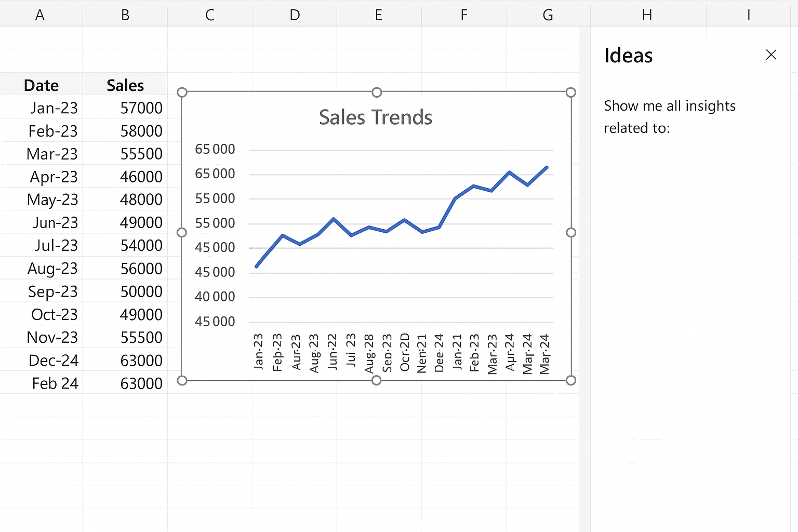Viewport: 798px width, 532px height.
Task: Click the chart's left-middle edge handle
Action: point(182,232)
